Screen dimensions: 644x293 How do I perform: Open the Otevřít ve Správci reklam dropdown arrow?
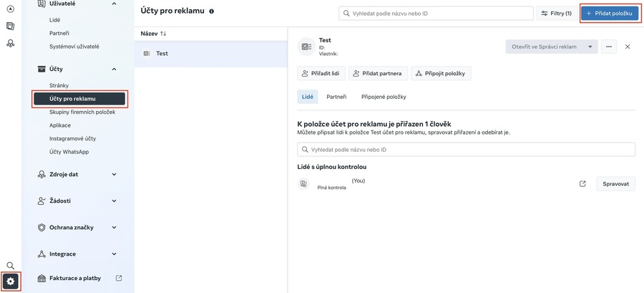pos(590,47)
